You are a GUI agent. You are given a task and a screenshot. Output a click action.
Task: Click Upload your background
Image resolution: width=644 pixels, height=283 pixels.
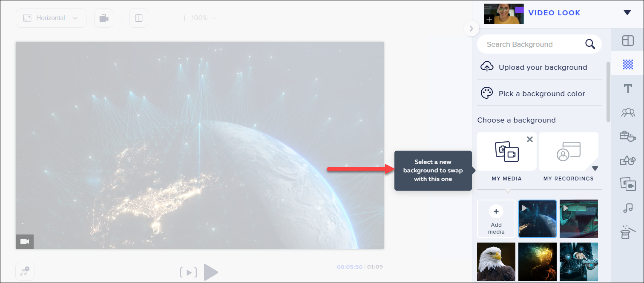coord(539,67)
